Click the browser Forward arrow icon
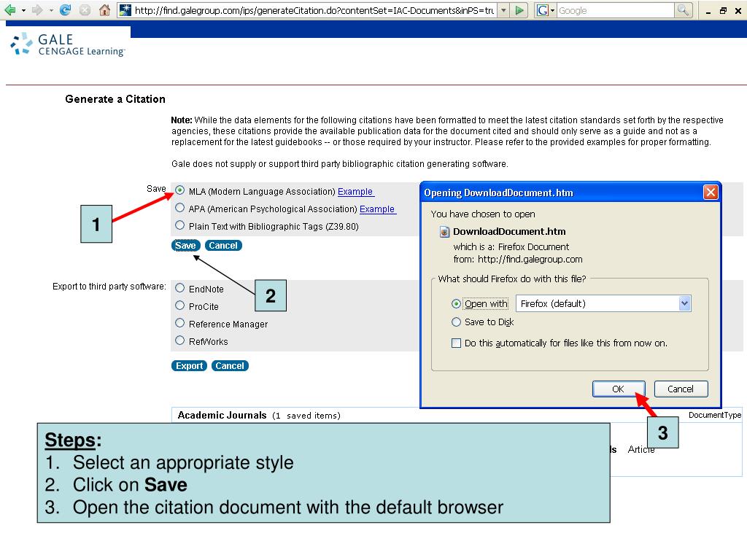 point(36,10)
